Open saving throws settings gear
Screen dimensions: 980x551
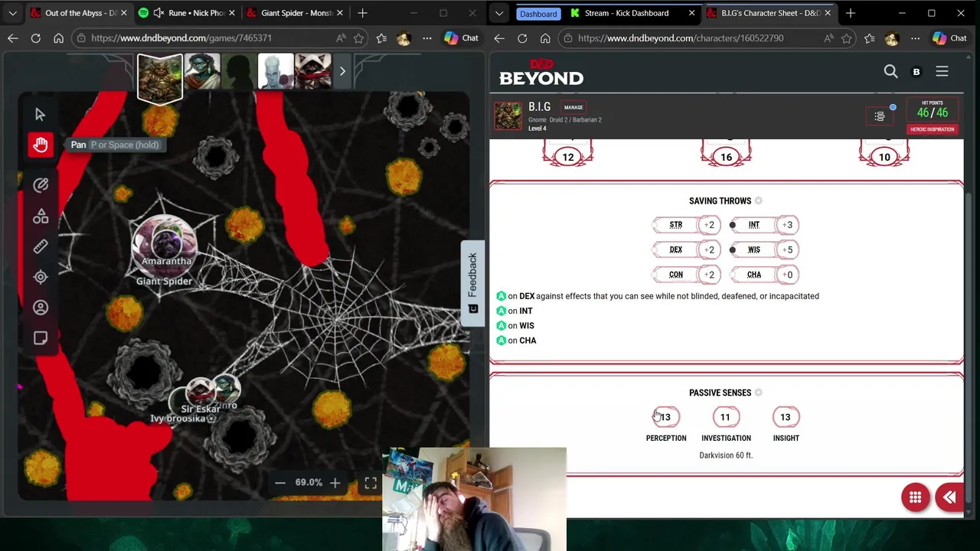tap(758, 201)
